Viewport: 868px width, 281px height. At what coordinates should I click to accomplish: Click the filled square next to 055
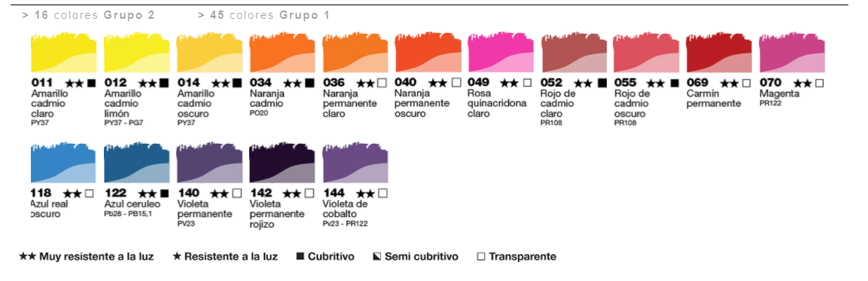tap(674, 83)
